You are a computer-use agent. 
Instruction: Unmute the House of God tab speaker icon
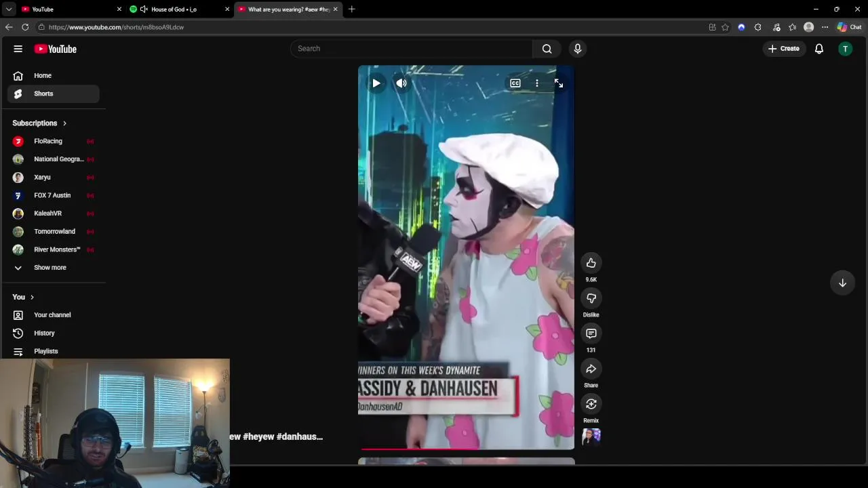(x=144, y=9)
